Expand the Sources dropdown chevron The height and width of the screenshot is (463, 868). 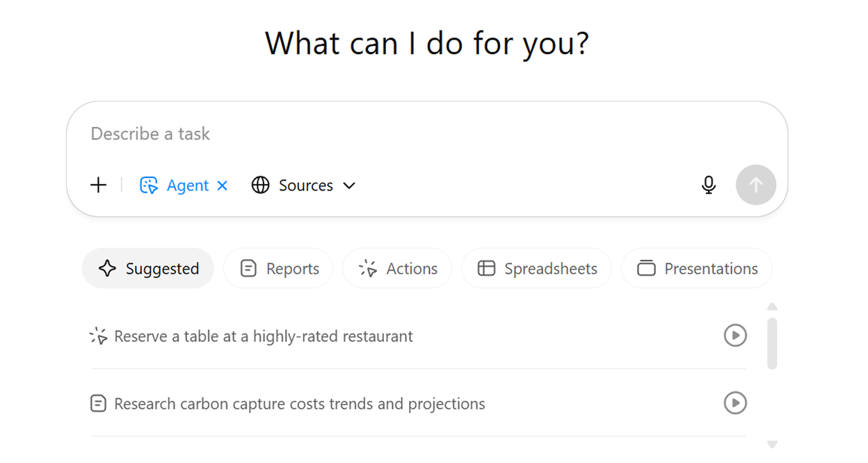(350, 186)
